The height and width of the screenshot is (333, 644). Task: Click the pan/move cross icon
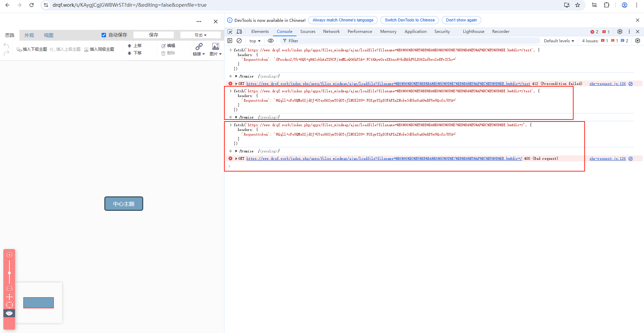click(x=9, y=297)
